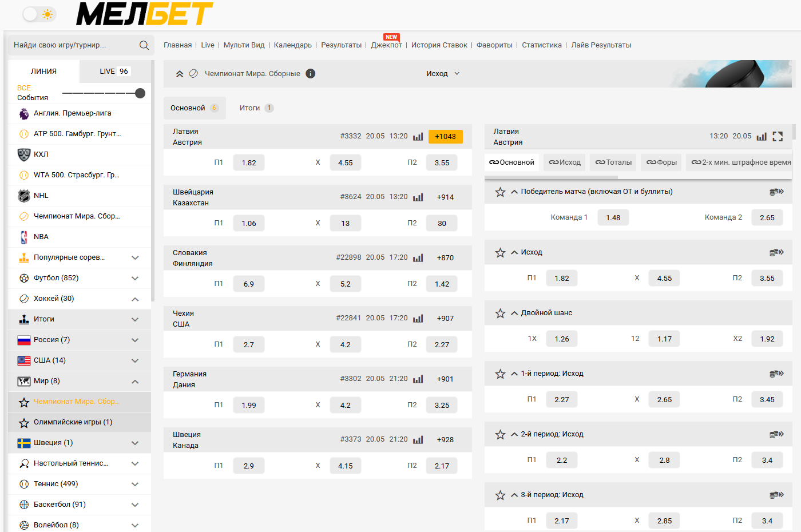Open История Ставок
Viewport: 801px width, 532px height.
pos(439,45)
